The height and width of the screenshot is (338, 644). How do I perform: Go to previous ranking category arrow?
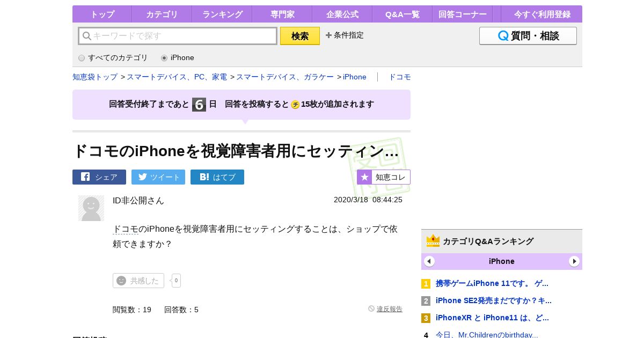(429, 261)
